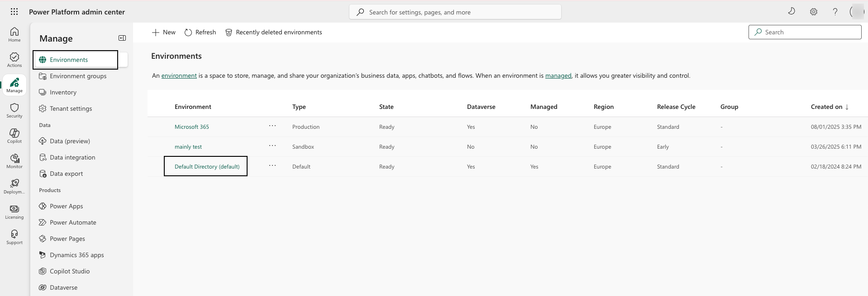
Task: Click the Support headset icon
Action: [14, 236]
